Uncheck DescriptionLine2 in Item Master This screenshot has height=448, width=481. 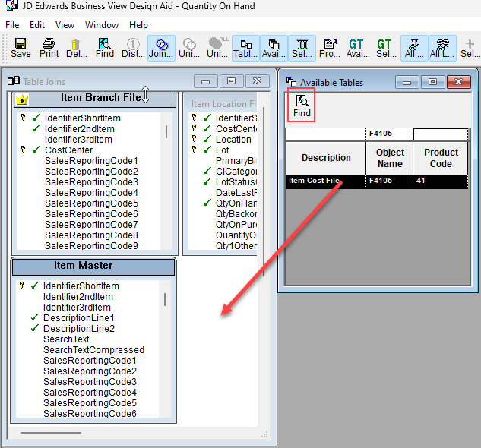click(x=35, y=328)
